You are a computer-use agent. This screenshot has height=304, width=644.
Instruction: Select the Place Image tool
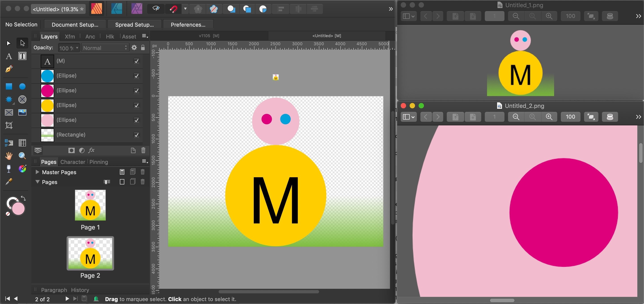(22, 112)
